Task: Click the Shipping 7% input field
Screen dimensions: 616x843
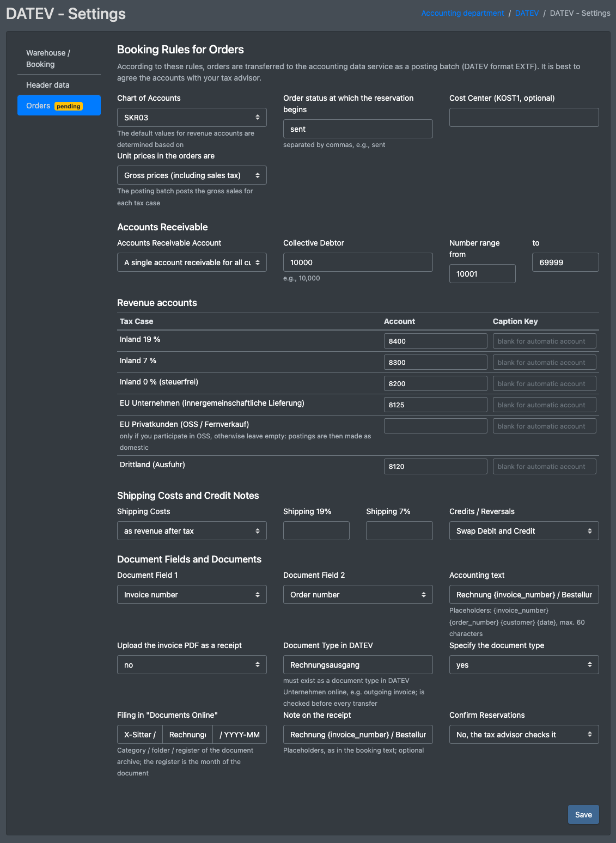Action: (x=399, y=531)
